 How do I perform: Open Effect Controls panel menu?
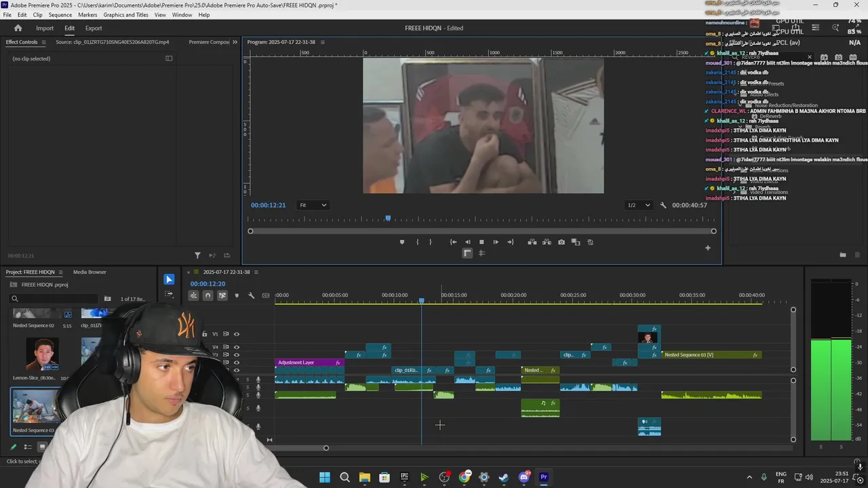(44, 42)
